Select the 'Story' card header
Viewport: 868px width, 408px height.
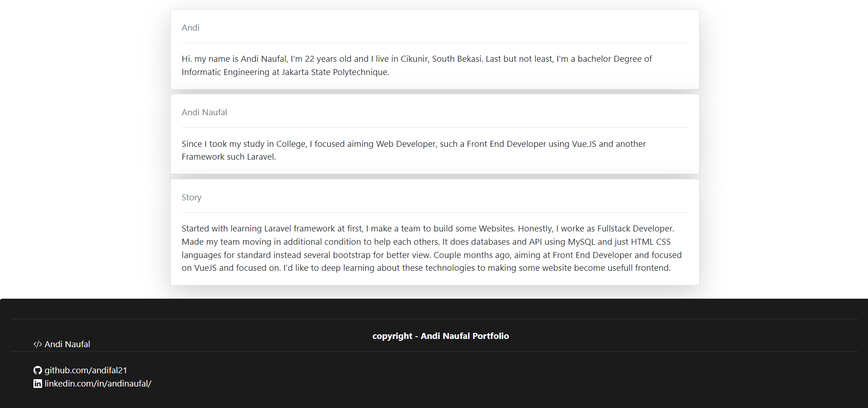[435, 197]
